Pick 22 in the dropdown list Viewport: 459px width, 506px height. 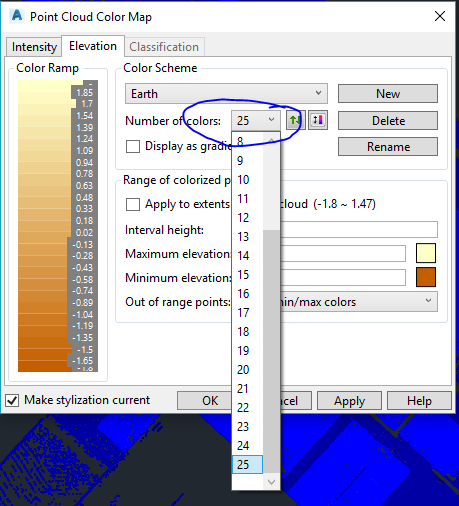(247, 408)
